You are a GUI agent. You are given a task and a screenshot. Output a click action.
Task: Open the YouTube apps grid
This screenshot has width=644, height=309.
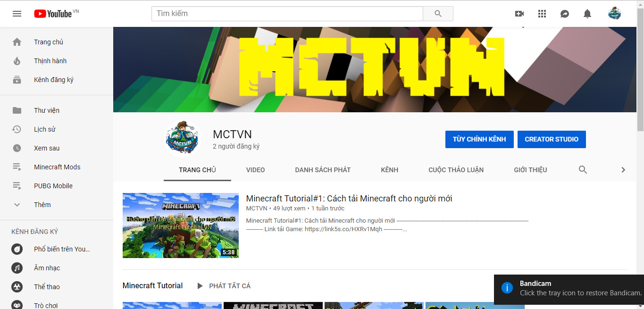click(x=542, y=14)
